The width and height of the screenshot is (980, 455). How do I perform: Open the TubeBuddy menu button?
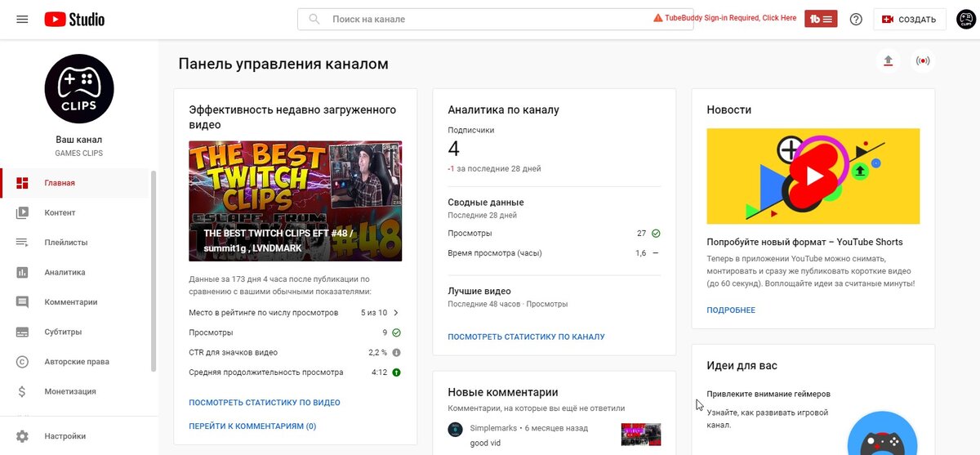pos(821,19)
